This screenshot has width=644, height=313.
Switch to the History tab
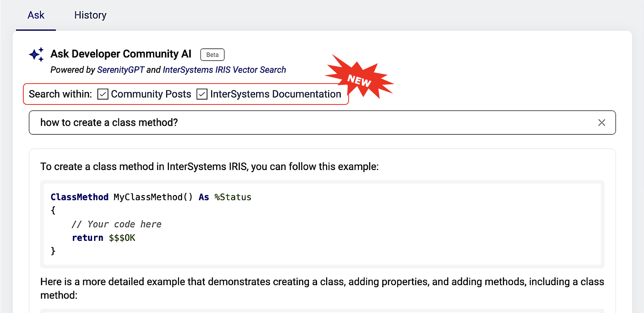(90, 15)
